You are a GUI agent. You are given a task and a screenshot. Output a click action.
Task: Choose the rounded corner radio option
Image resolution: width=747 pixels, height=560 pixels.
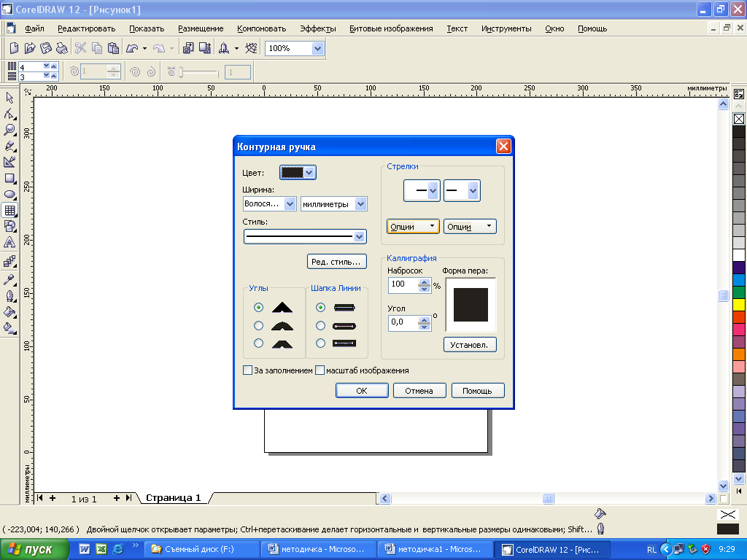point(258,325)
